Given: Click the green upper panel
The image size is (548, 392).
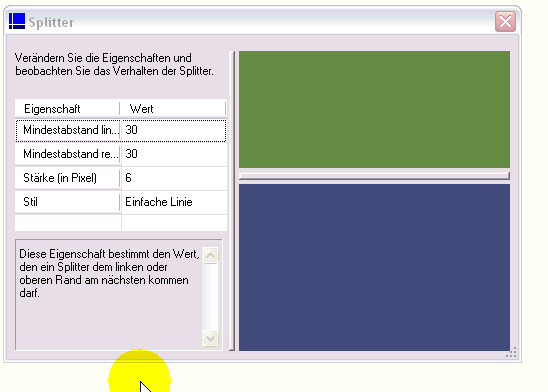Looking at the screenshot, I should [x=374, y=109].
